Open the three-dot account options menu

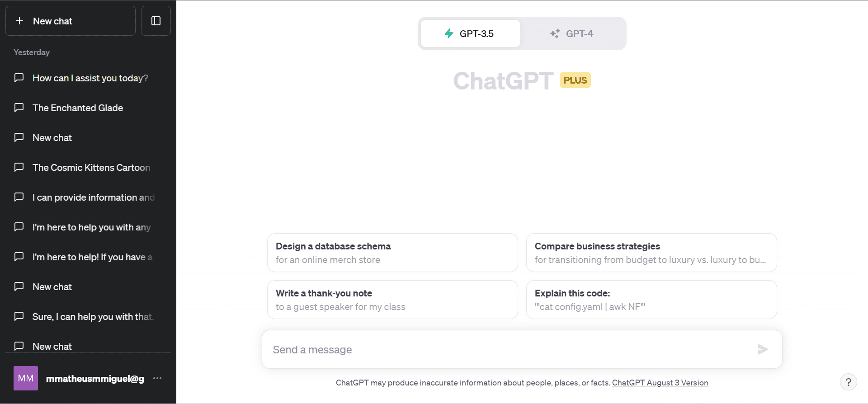[157, 378]
